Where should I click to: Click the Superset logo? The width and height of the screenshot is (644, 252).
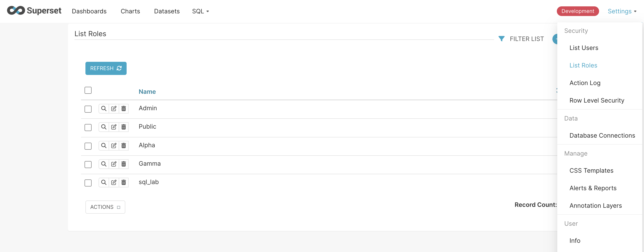(34, 11)
